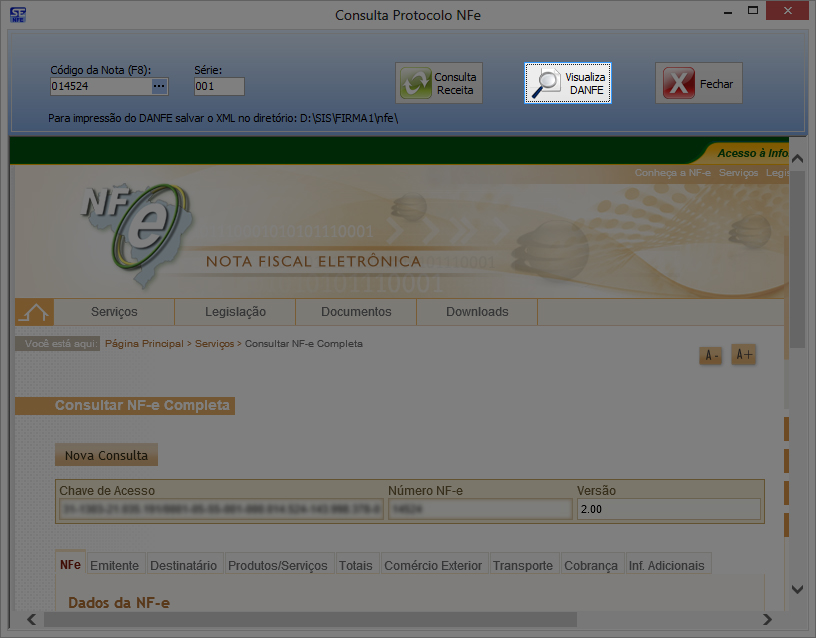The height and width of the screenshot is (638, 816).
Task: Click the vertical scrollbar down arrow
Action: click(x=797, y=589)
